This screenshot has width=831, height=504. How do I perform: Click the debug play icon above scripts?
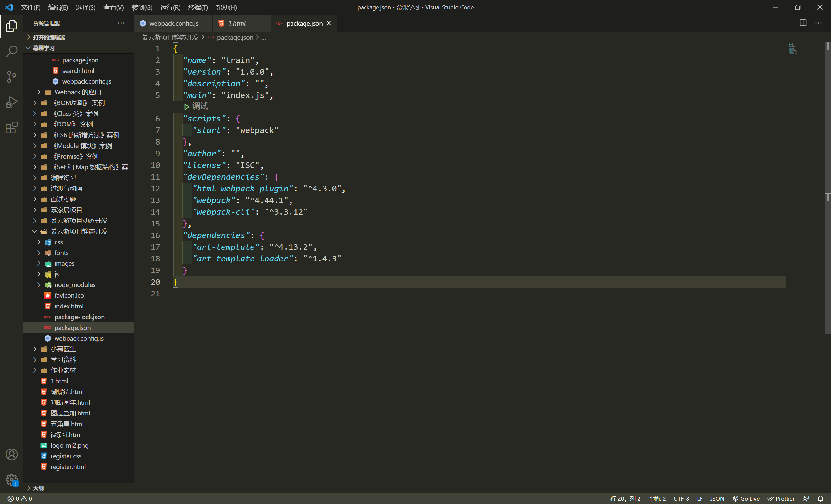[187, 106]
